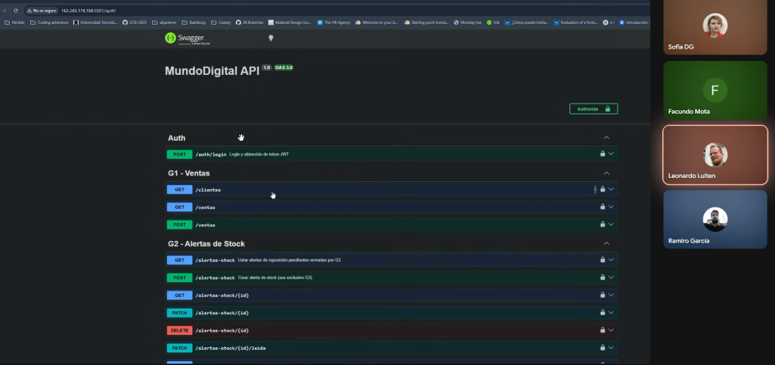Open the alquileres bookmark folder
775x365 pixels.
coord(165,22)
